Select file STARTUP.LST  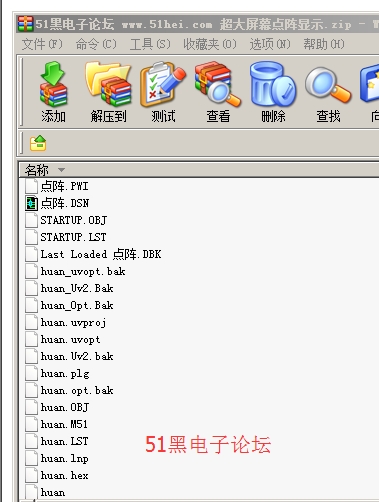coord(73,237)
